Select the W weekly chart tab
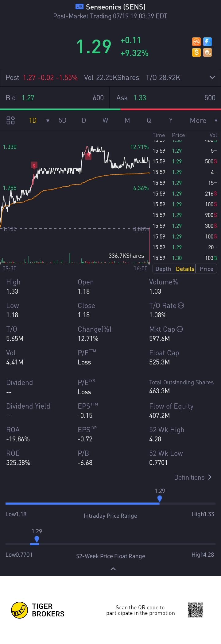The width and height of the screenshot is (221, 644). click(105, 120)
